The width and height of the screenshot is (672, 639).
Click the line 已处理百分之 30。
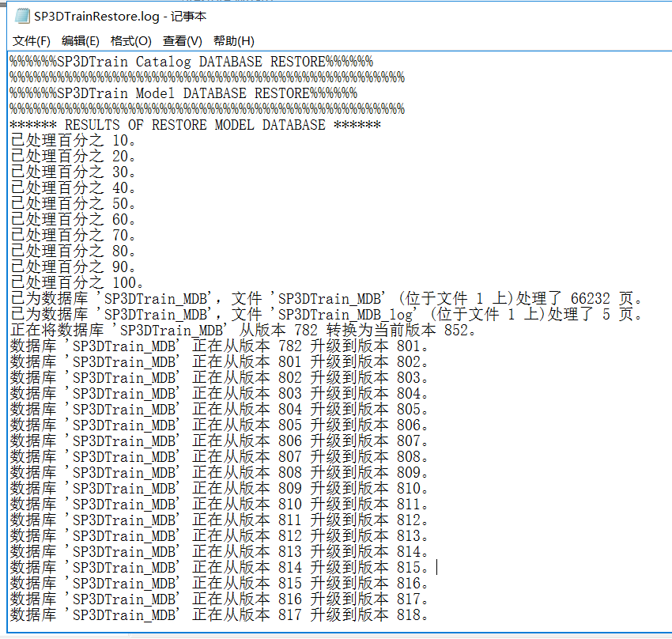tap(73, 172)
